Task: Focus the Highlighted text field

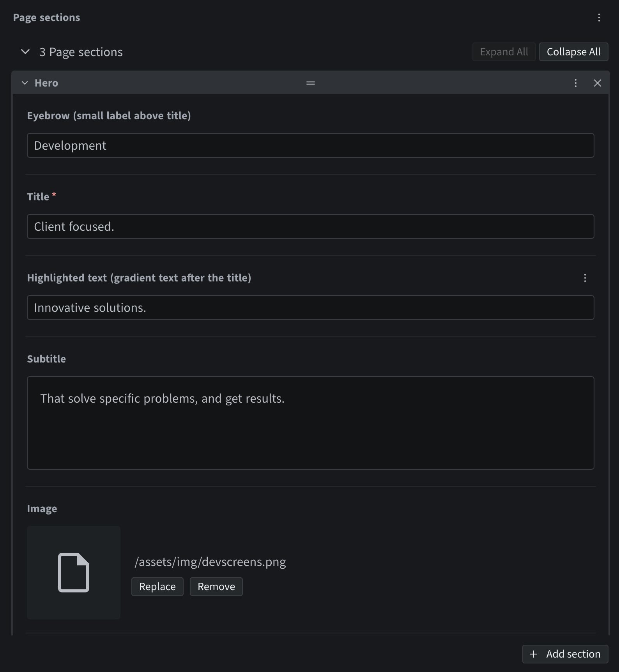Action: (x=311, y=308)
